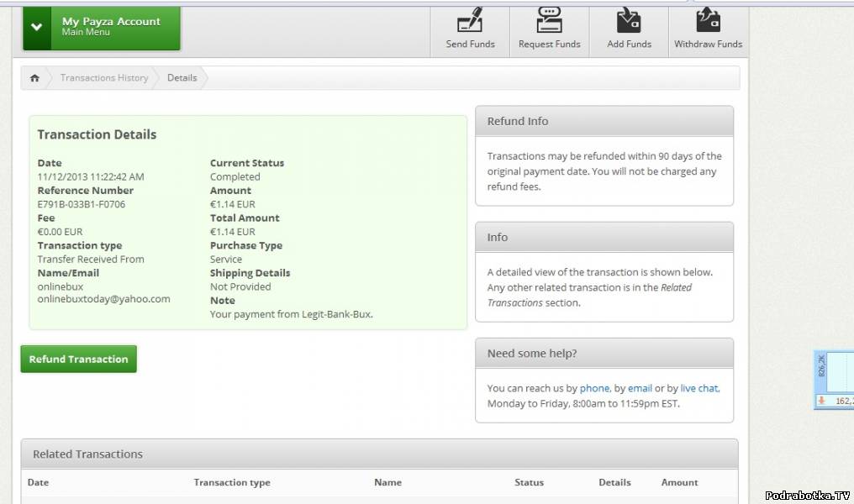Click the download speed widget at right edge

coord(834,380)
